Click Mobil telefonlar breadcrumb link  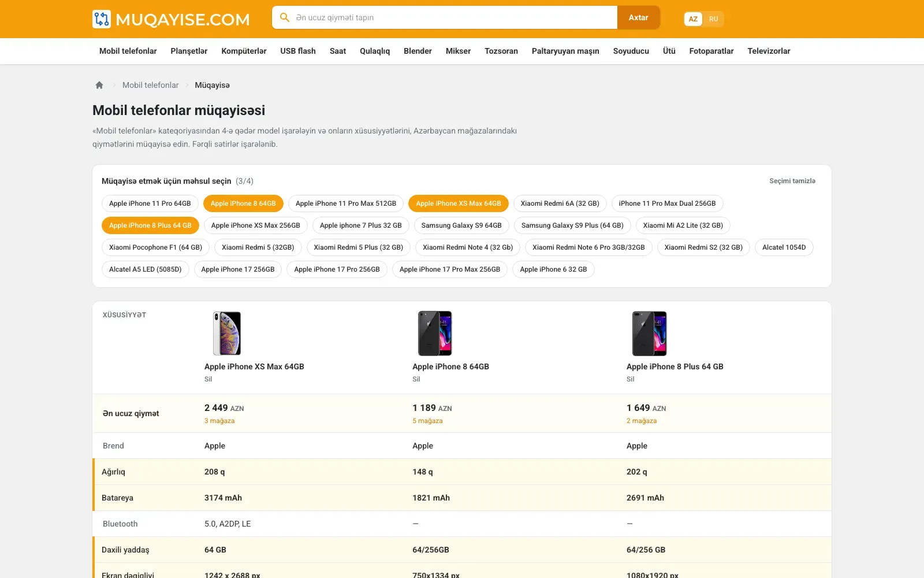click(151, 85)
